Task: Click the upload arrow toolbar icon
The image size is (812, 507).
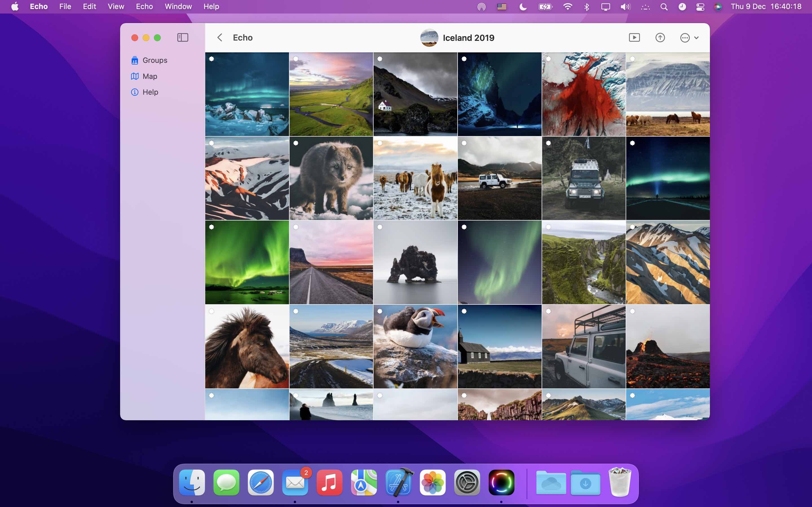Action: click(x=660, y=37)
